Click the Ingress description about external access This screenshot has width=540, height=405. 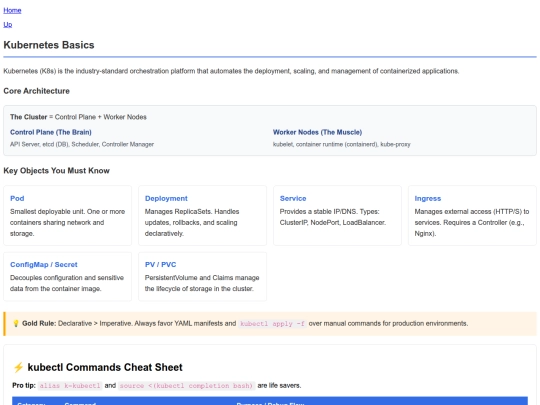(x=472, y=222)
